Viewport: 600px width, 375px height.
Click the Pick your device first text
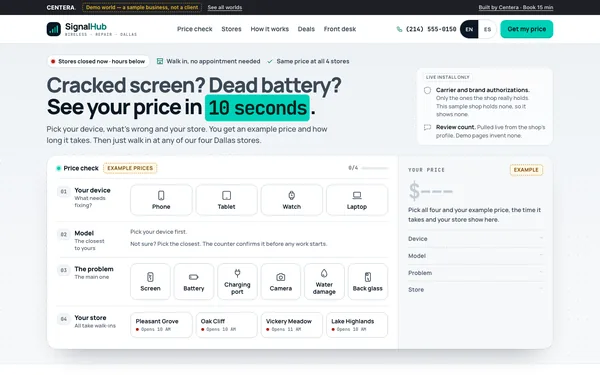pyautogui.click(x=158, y=232)
